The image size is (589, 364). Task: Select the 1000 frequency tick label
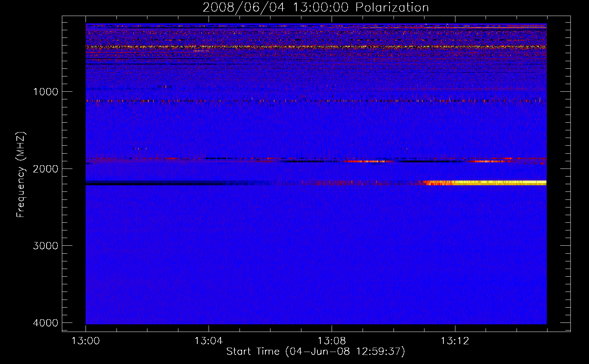(x=46, y=92)
